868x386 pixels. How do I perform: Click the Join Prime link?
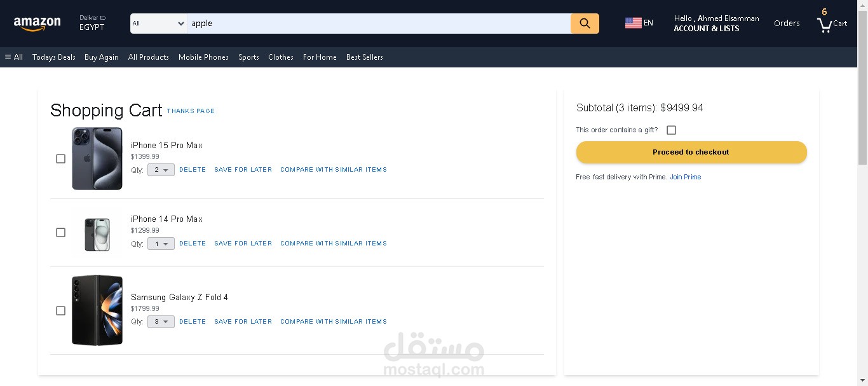(686, 177)
